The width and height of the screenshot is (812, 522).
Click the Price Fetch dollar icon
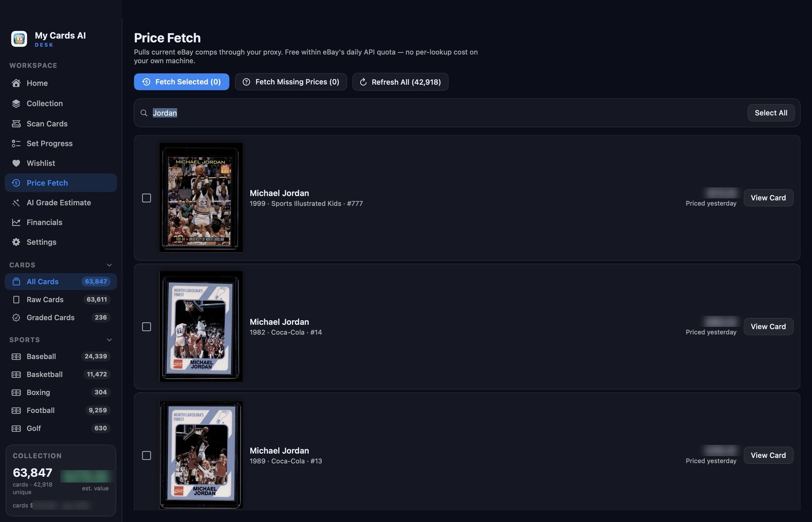click(x=16, y=183)
